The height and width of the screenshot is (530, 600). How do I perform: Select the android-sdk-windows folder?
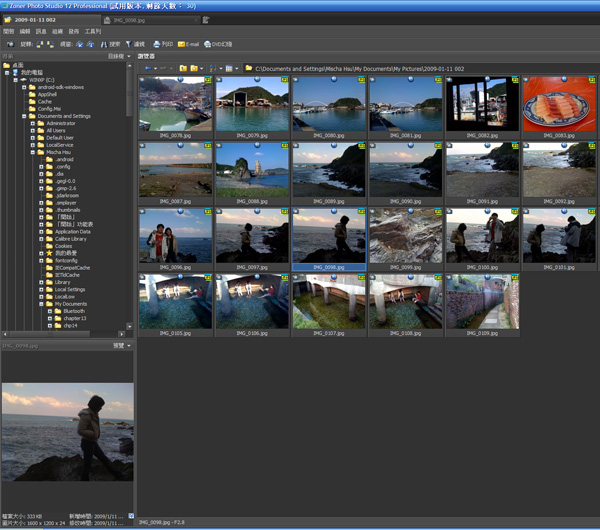coord(59,87)
